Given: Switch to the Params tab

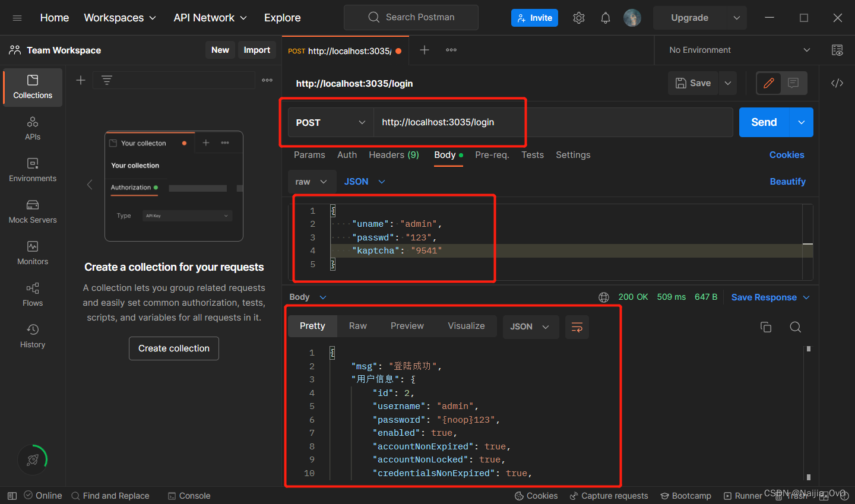Looking at the screenshot, I should click(309, 155).
